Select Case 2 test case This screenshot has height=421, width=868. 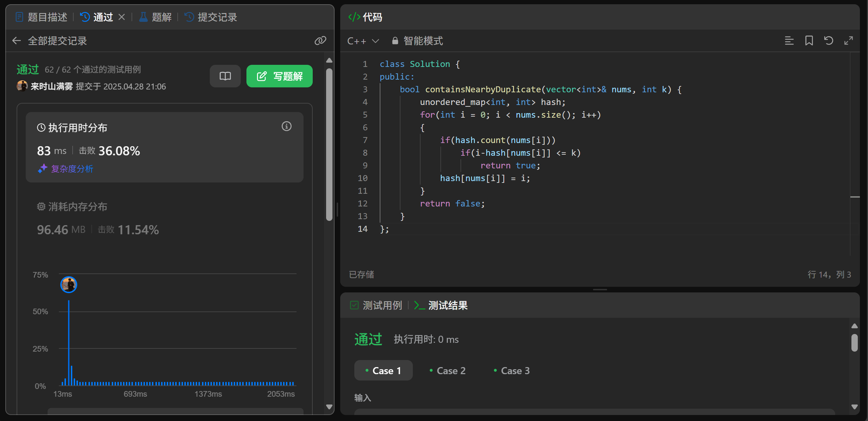point(447,371)
